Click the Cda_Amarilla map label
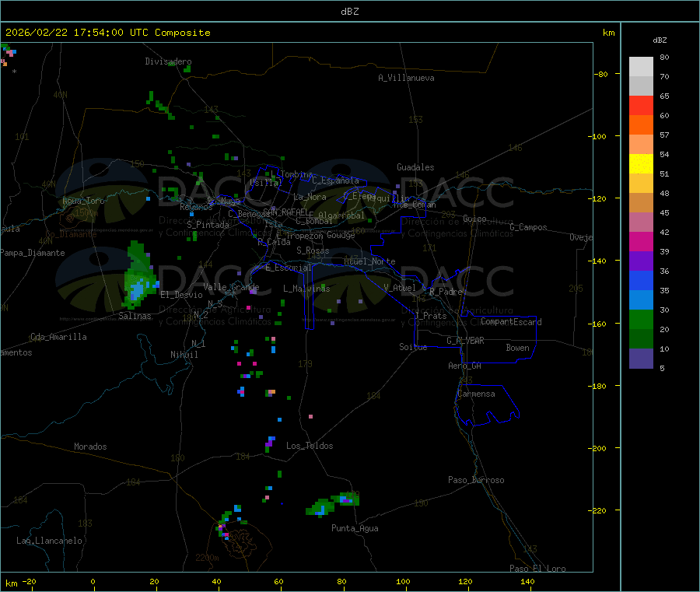The height and width of the screenshot is (592, 700). click(x=58, y=337)
